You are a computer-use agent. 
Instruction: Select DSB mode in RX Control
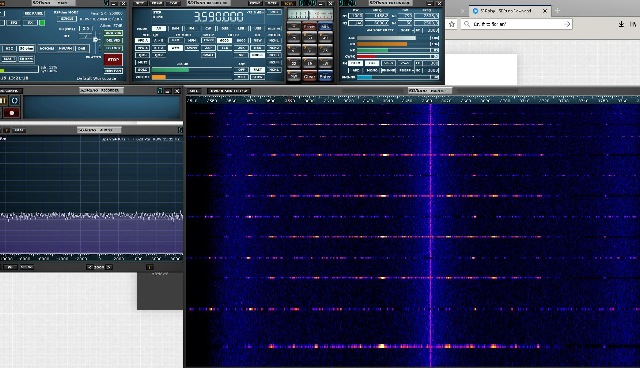[225, 29]
